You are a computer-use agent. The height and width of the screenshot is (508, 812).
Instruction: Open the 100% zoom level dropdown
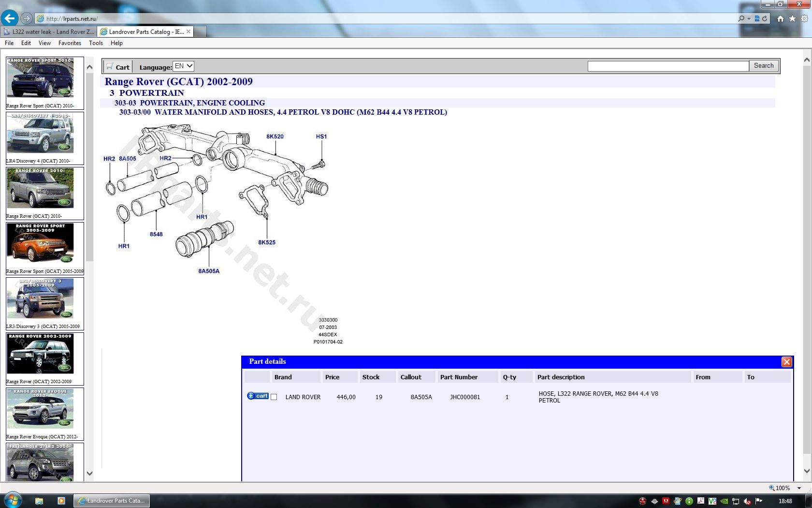point(799,488)
